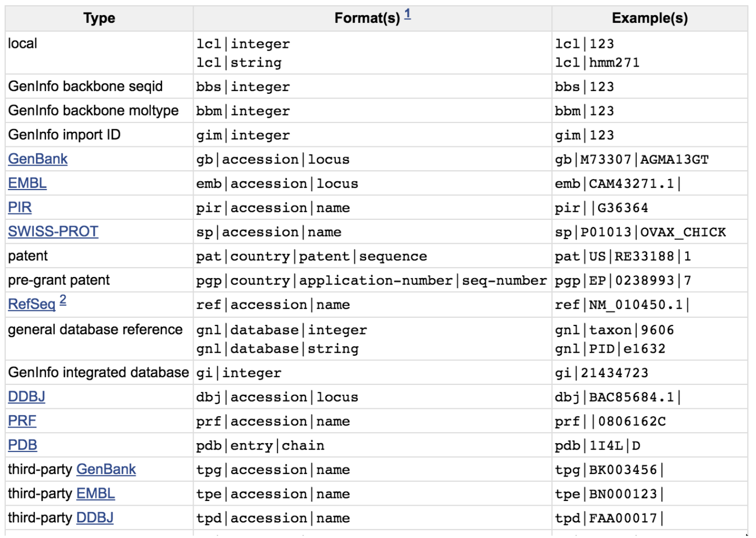Click the pdb|entry|chain format cell

tap(260, 446)
